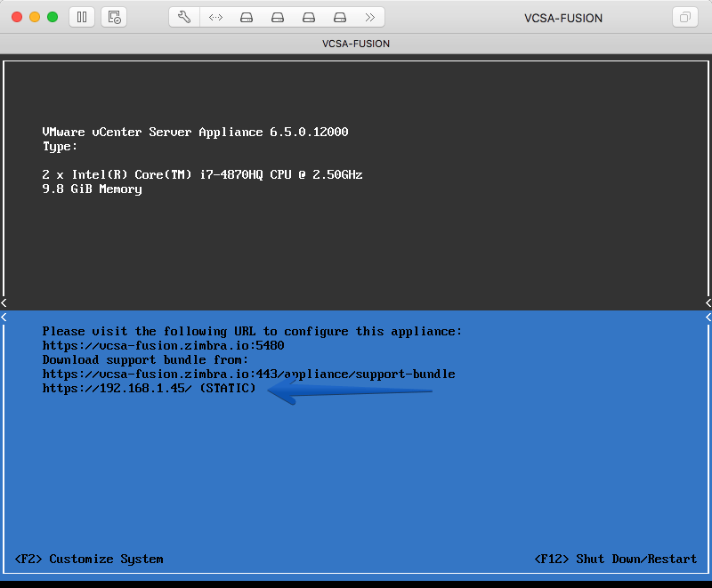Choose F12 Shut Down/Restart option
Viewport: 712px width, 588px height.
pos(615,559)
